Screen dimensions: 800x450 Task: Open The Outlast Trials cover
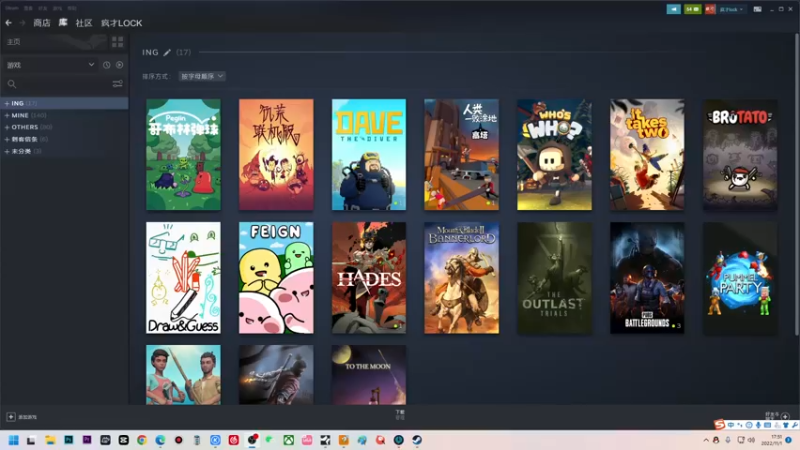555,278
